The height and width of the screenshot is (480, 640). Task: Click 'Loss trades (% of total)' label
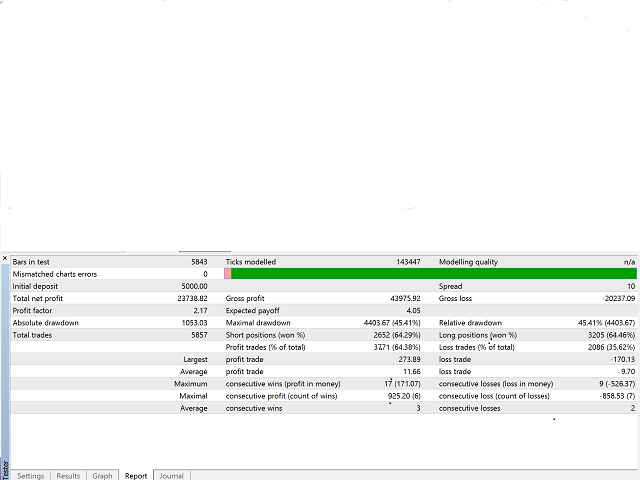[x=477, y=347]
